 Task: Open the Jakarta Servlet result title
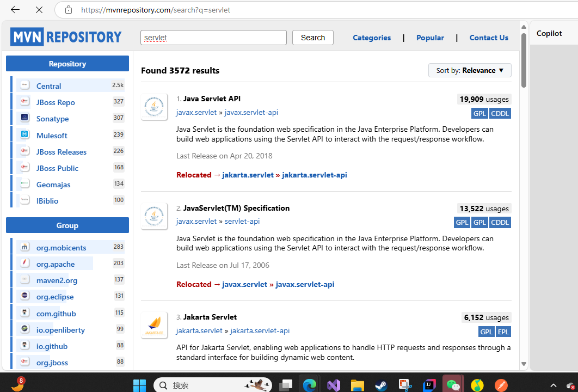pyautogui.click(x=210, y=317)
